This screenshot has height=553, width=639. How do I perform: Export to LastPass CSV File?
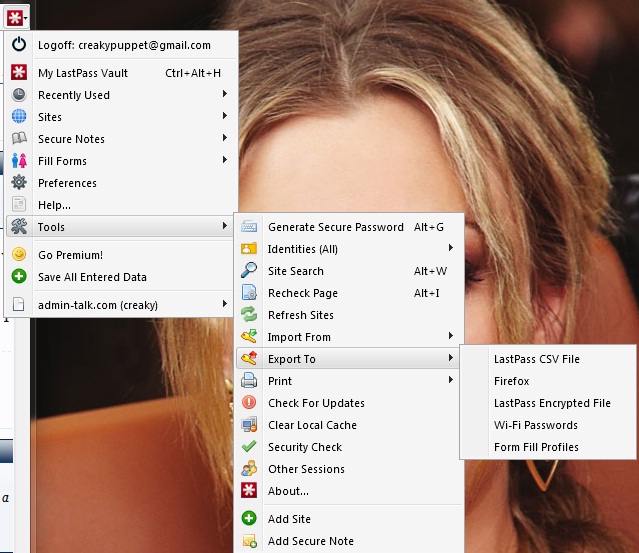pos(548,359)
